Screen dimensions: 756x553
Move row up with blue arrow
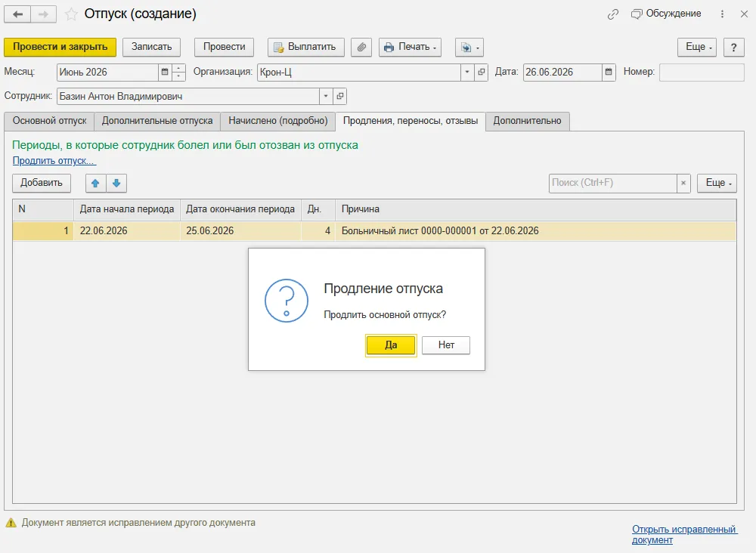tap(95, 183)
